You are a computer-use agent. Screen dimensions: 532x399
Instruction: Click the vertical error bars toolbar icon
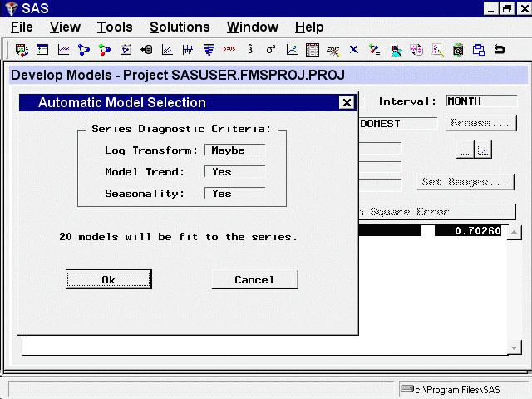click(x=188, y=50)
